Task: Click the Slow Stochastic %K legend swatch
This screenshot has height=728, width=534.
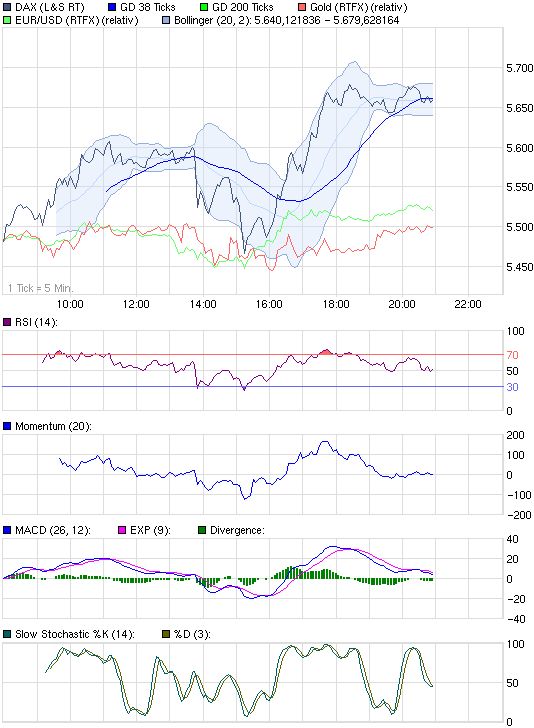Action: coord(7,634)
